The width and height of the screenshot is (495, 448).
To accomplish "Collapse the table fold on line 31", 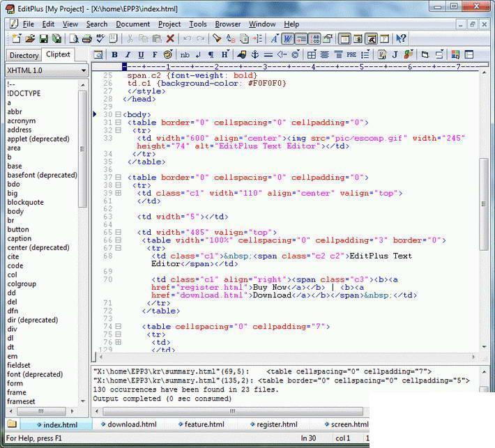I will pyautogui.click(x=118, y=122).
